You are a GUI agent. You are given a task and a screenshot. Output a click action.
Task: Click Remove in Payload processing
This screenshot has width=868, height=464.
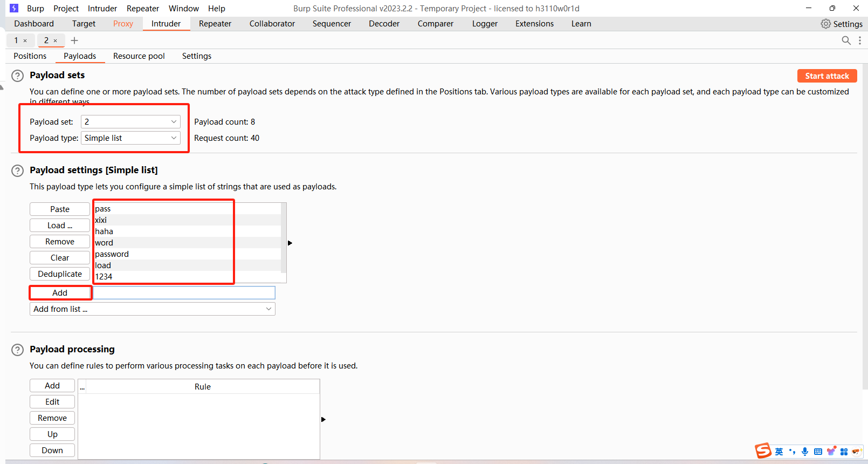[x=52, y=418]
